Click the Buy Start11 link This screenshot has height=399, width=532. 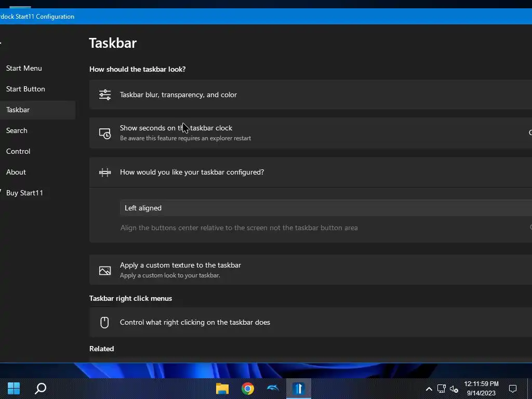[x=24, y=193]
